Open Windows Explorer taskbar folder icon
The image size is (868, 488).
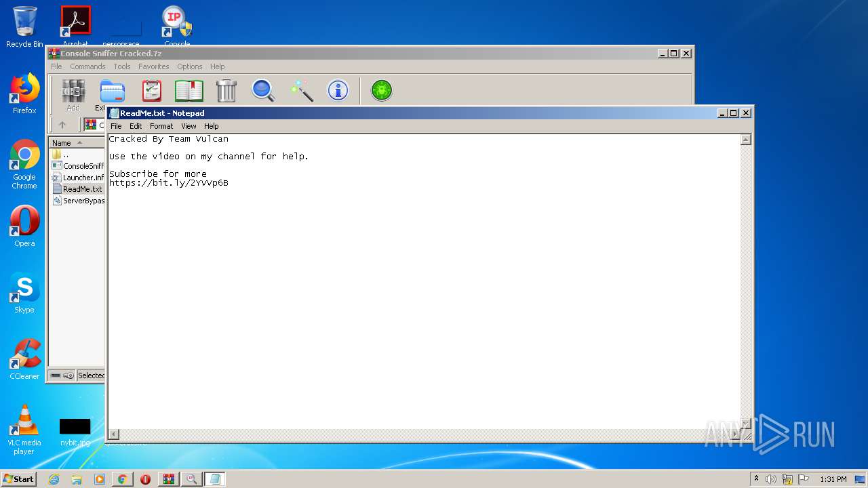pos(77,479)
